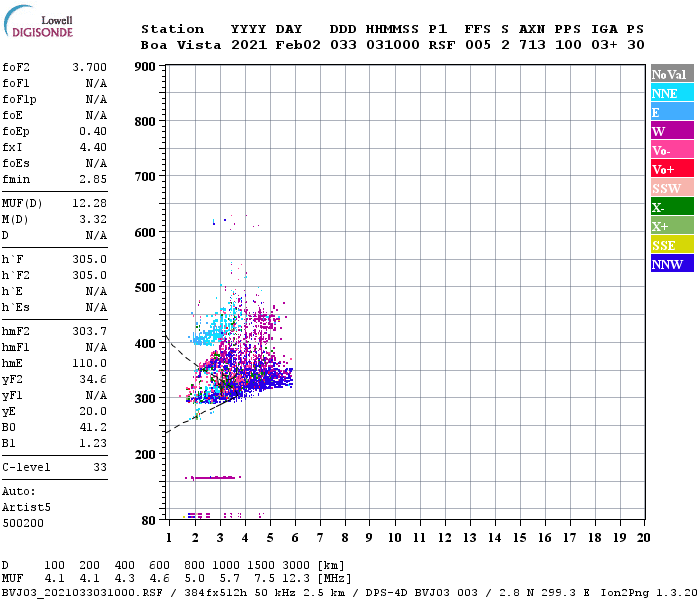Screen dimensions: 700x600
Task: Click the foEp value 0.40
Action: pos(93,131)
